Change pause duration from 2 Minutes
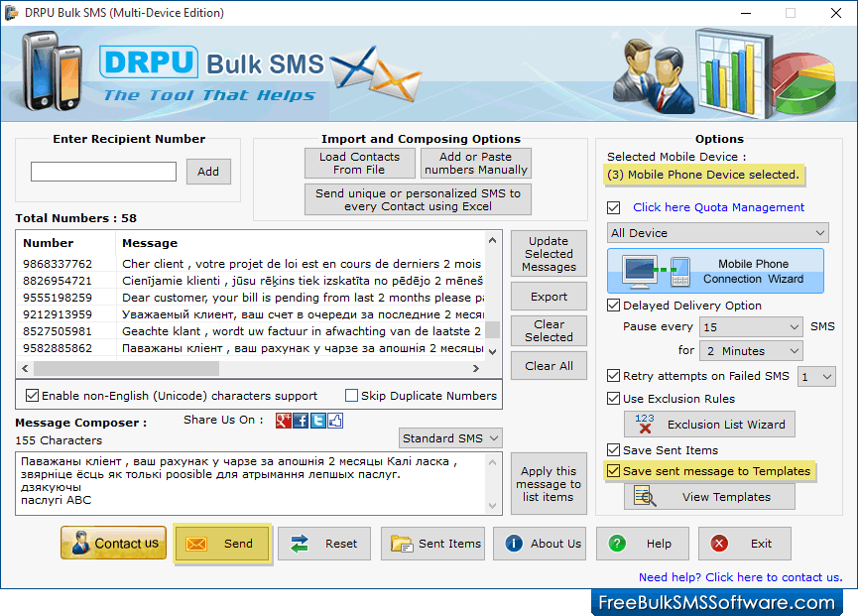 coord(751,350)
